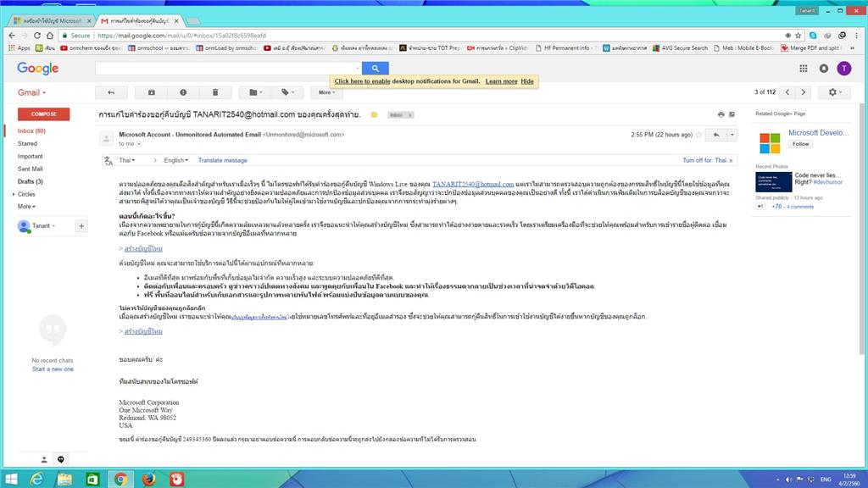The height and width of the screenshot is (488, 868).
Task: Close the Gmail browser tab
Action: 176,21
